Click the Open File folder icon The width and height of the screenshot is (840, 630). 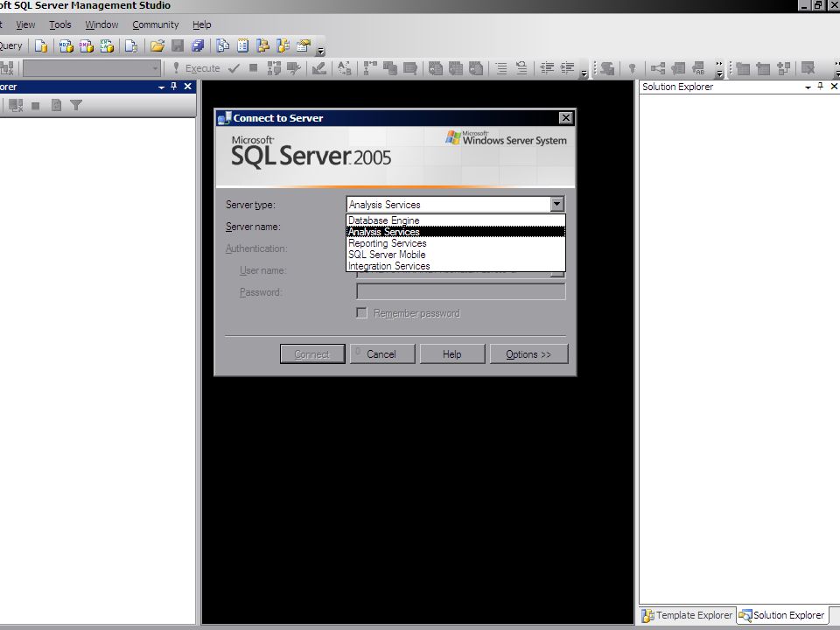coord(157,46)
